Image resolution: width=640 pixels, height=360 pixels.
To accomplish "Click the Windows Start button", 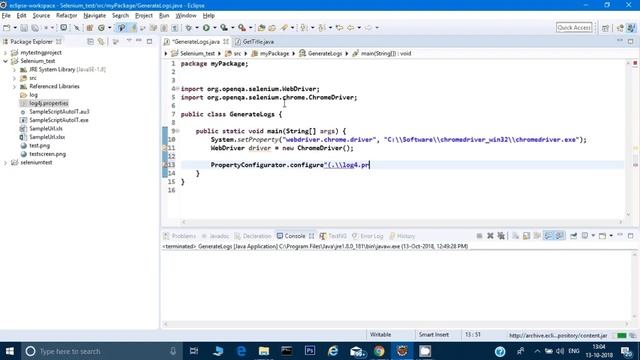I will (x=10, y=351).
